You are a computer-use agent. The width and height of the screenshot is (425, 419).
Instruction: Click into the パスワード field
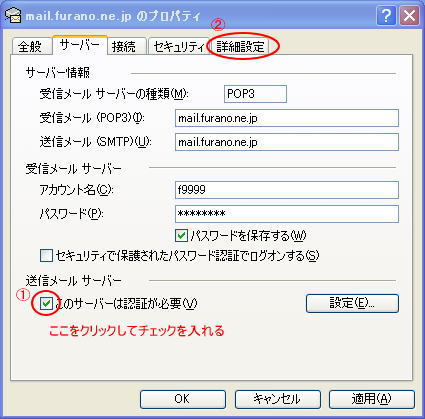(287, 214)
